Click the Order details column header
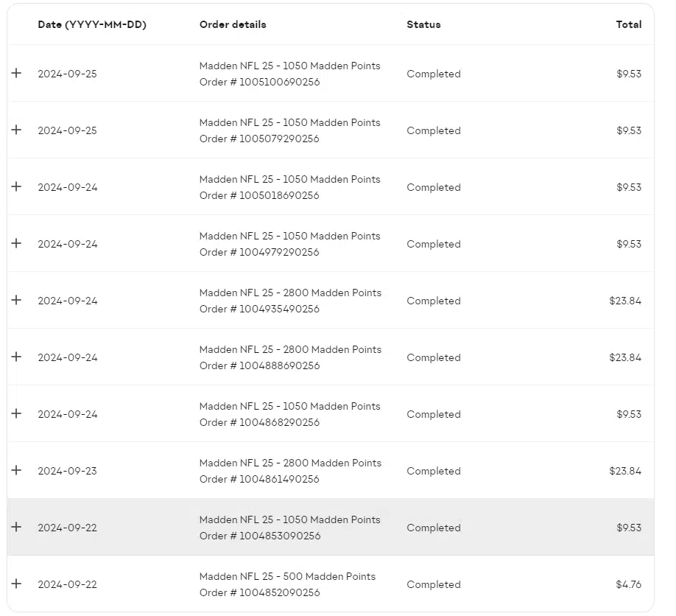 [x=233, y=24]
